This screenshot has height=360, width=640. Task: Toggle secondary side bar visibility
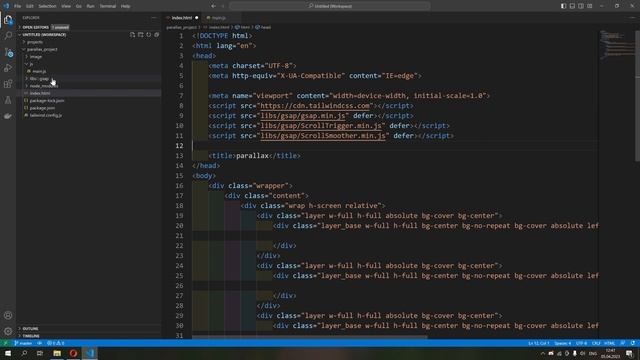click(x=581, y=6)
